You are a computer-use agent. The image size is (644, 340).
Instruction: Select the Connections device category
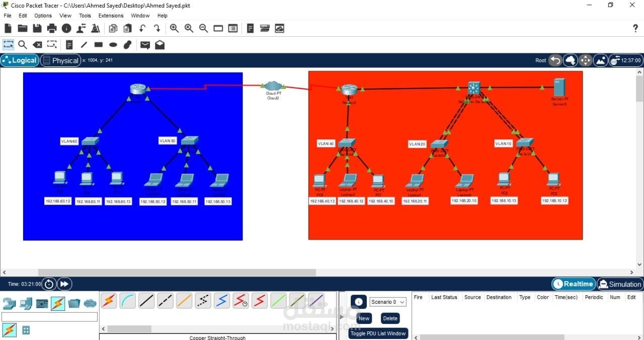[x=58, y=303]
